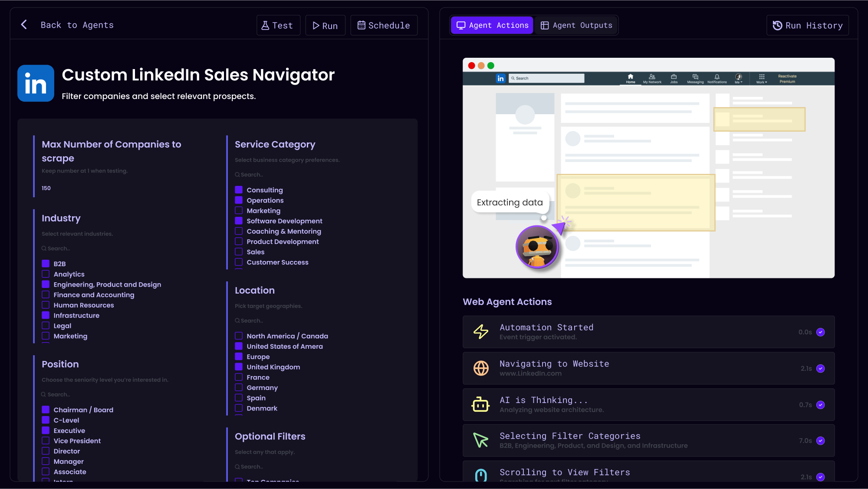This screenshot has height=489, width=868.
Task: Go Back to Agents
Action: (x=77, y=25)
